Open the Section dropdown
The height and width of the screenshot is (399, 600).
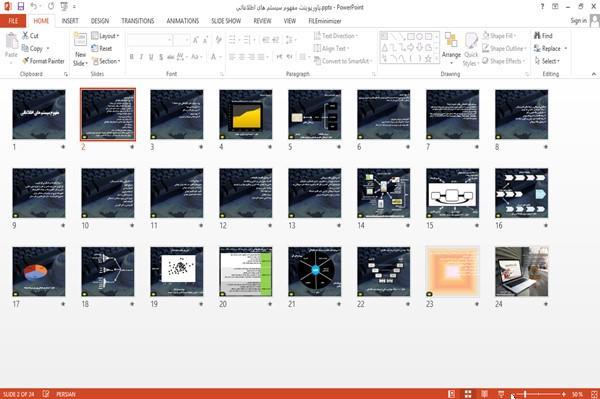pyautogui.click(x=106, y=61)
